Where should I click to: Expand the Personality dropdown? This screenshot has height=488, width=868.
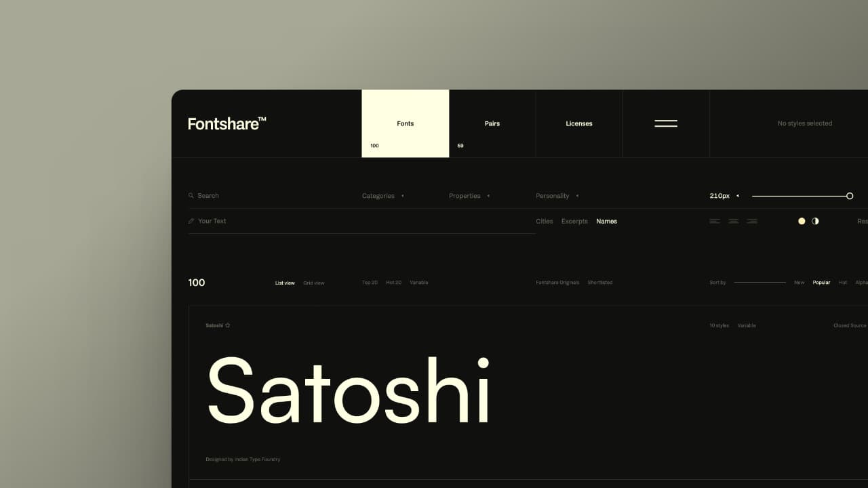557,196
